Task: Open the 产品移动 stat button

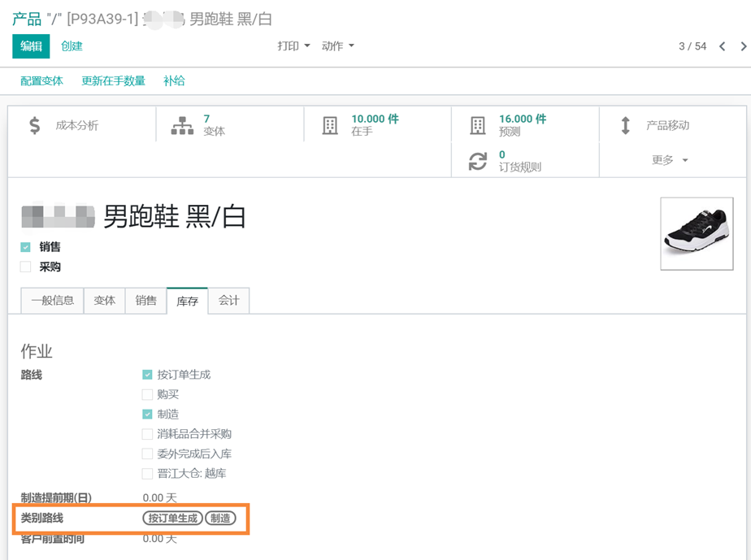Action: (x=672, y=125)
